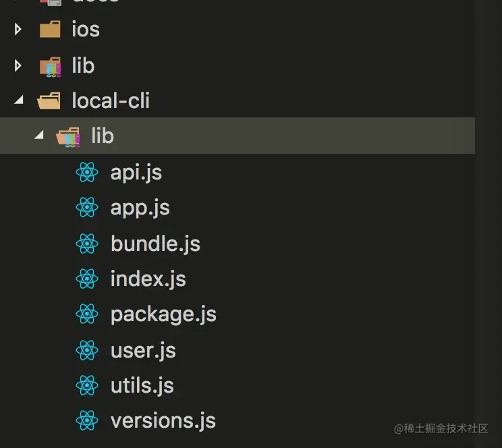Open the bundle.js file
Image resolution: width=502 pixels, height=448 pixels.
[x=156, y=244]
